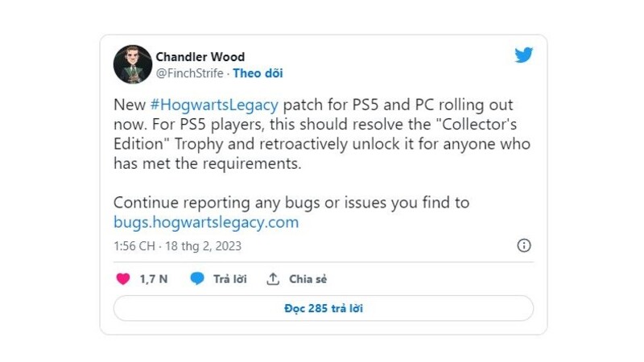Image resolution: width=644 pixels, height=362 pixels.
Task: Click the 1:56 CH timestamp
Action: (134, 246)
